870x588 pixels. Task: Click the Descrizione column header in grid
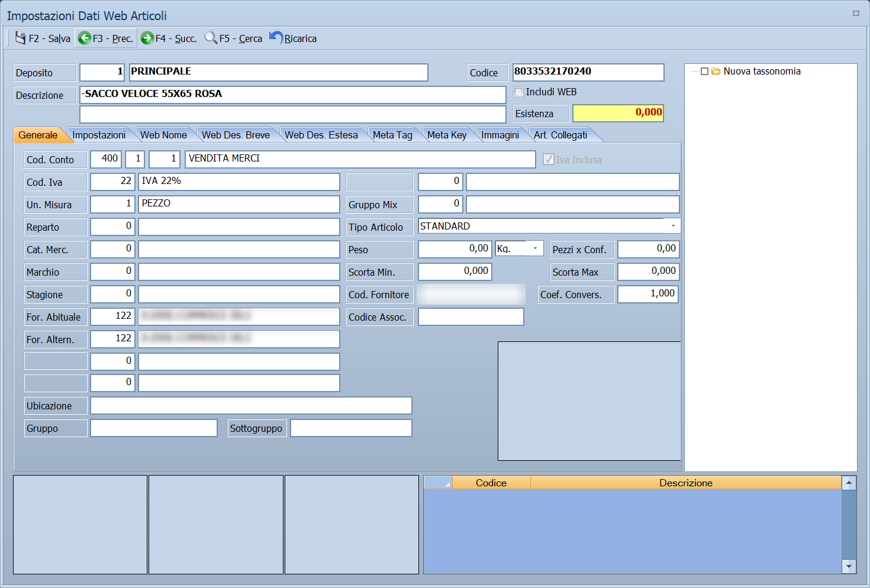[x=686, y=483]
